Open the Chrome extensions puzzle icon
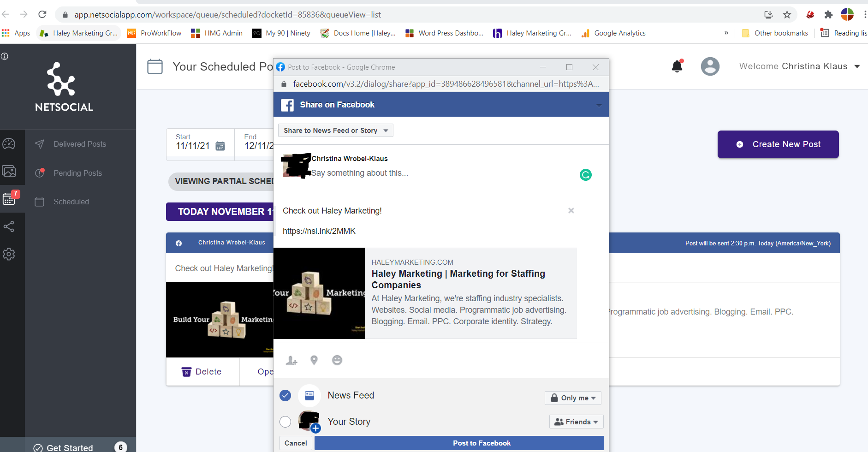This screenshot has width=868, height=452. tap(828, 15)
